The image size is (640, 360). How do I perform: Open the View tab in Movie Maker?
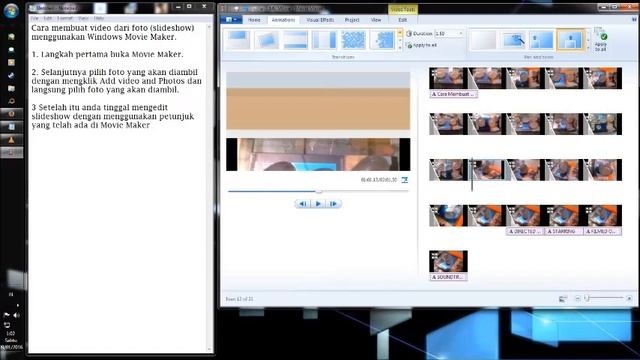pos(376,20)
